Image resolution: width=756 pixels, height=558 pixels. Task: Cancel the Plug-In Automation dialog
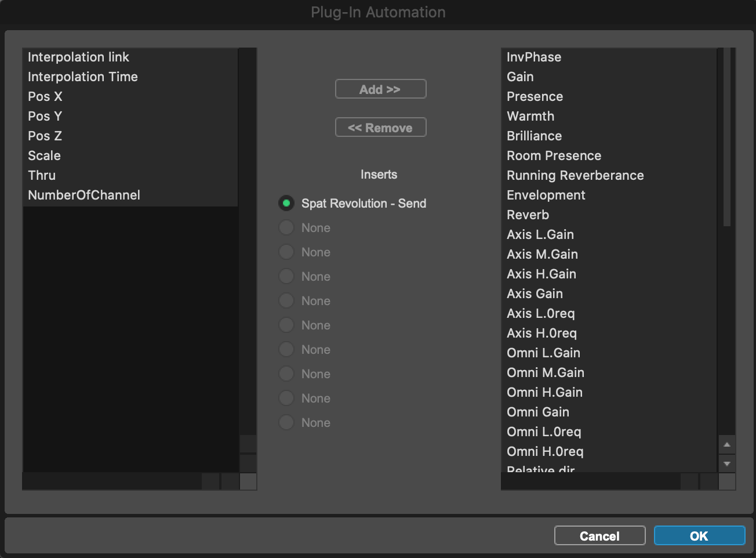tap(599, 536)
